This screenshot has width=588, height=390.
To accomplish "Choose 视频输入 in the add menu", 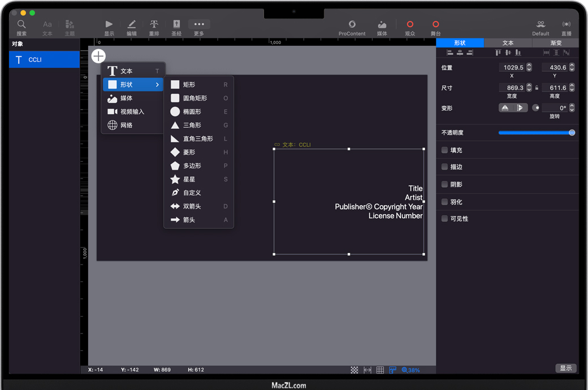I will 132,112.
